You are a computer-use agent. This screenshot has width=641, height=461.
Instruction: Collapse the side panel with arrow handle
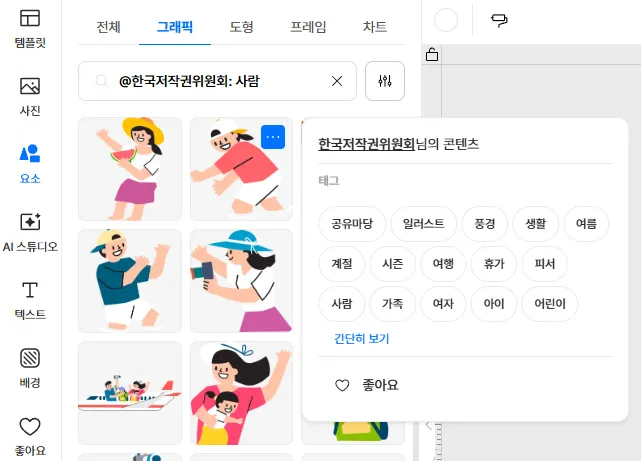coord(428,425)
